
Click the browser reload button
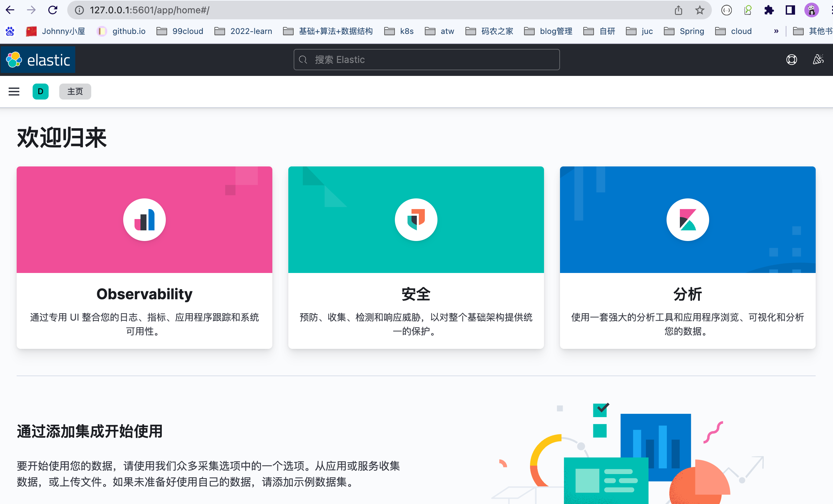(x=53, y=10)
